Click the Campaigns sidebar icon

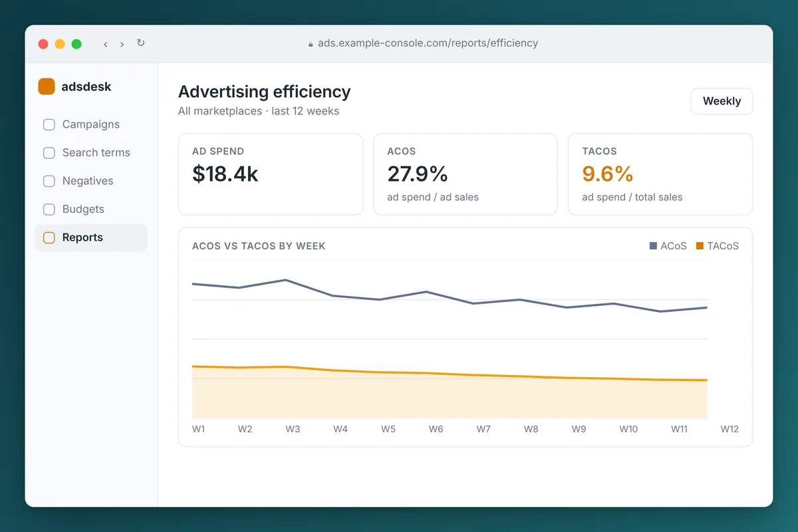point(49,124)
